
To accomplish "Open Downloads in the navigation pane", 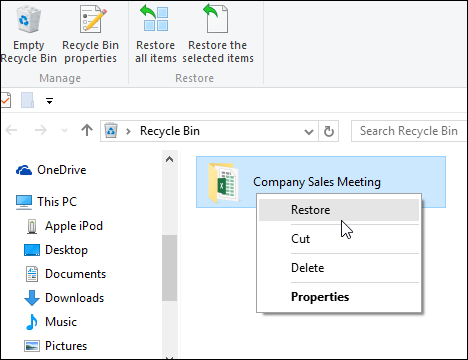I will pyautogui.click(x=64, y=298).
